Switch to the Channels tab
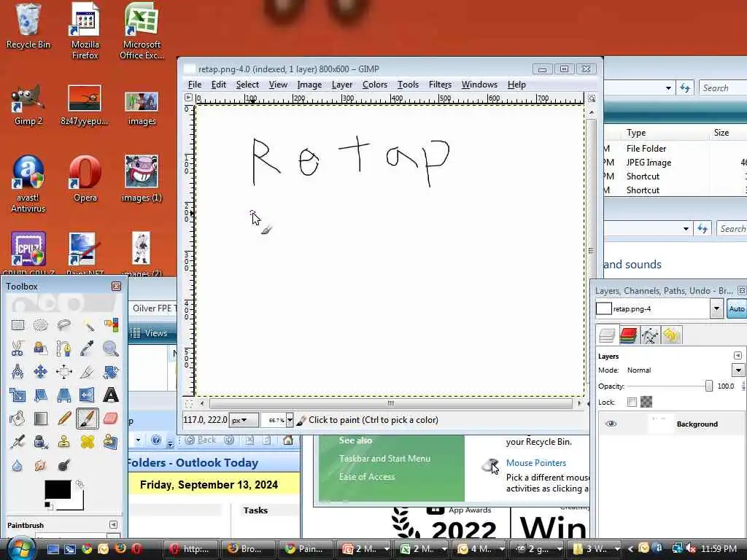 pyautogui.click(x=629, y=335)
